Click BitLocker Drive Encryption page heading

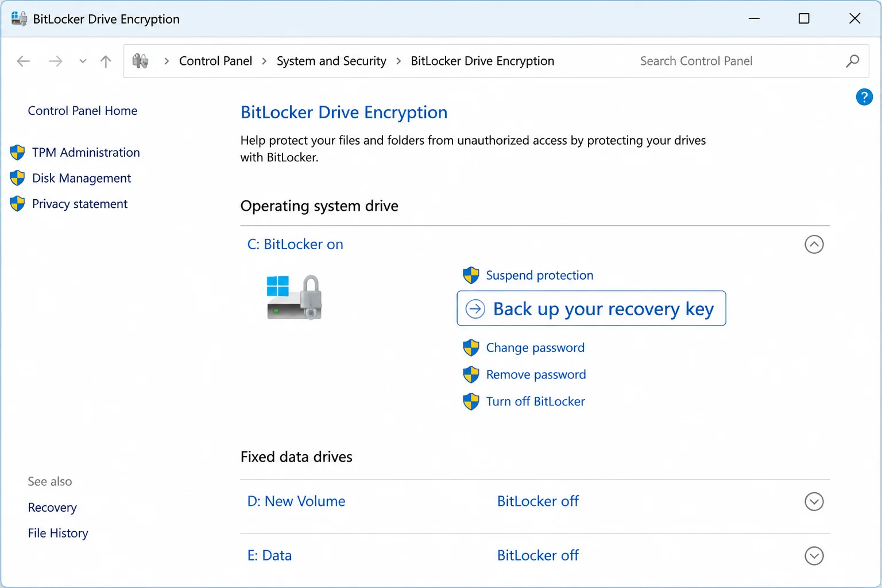click(x=344, y=112)
